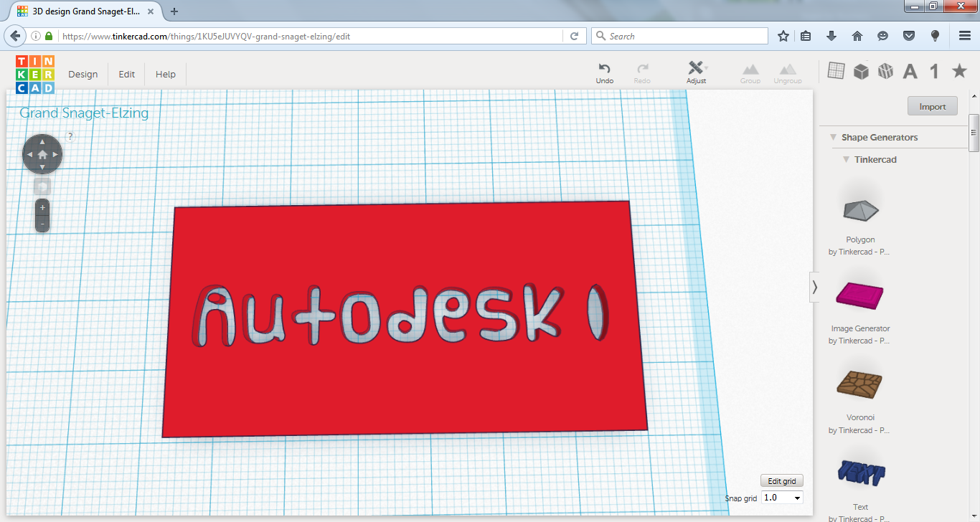Open the Help menu
Screen dimensions: 980x522
(x=165, y=74)
